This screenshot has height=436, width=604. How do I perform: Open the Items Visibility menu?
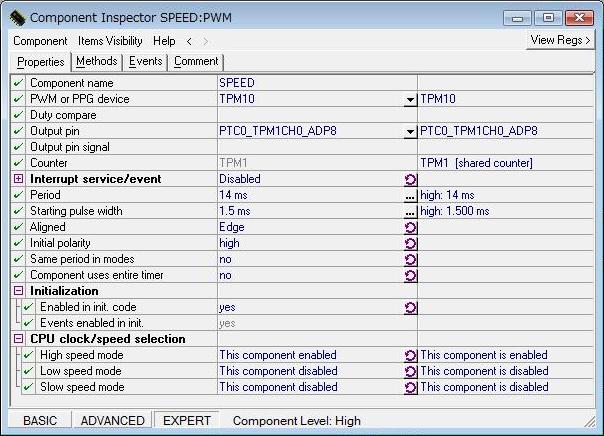pos(110,41)
